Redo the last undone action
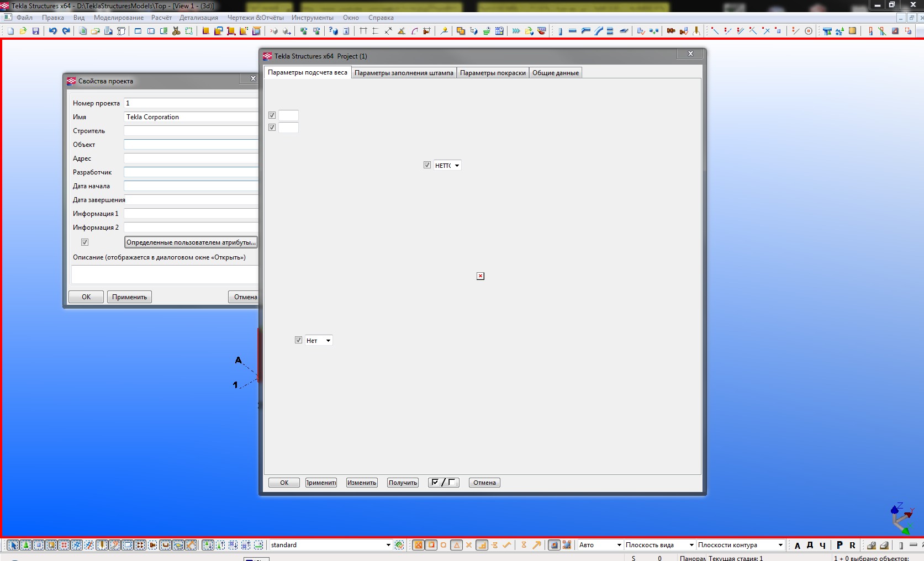 [66, 31]
